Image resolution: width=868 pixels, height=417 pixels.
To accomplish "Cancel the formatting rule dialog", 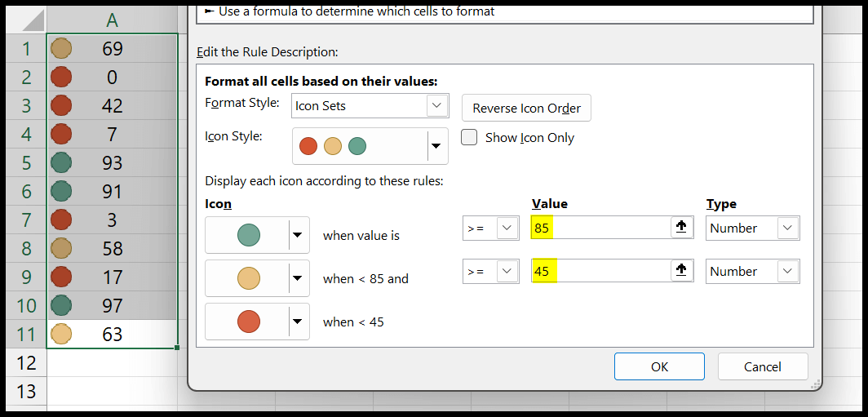I will [762, 367].
